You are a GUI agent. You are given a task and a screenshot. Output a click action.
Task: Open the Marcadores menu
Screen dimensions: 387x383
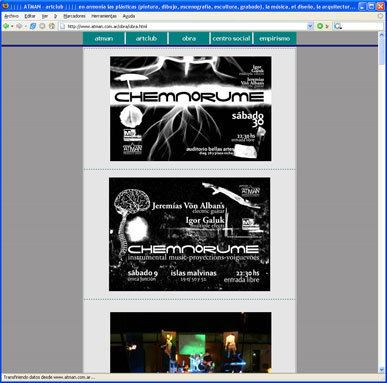74,16
